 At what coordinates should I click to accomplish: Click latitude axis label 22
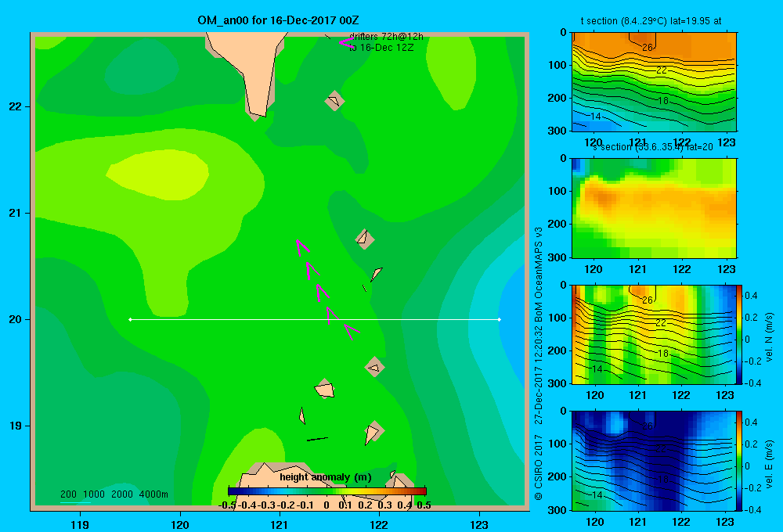[x=16, y=107]
